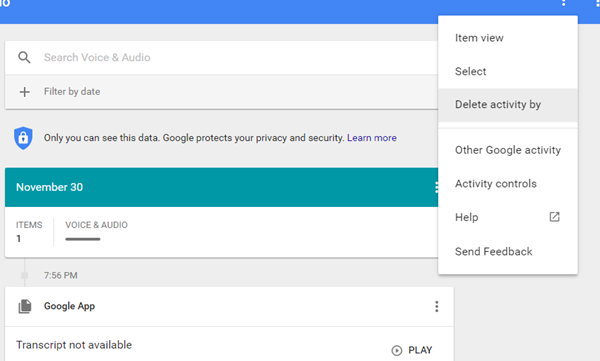This screenshot has height=361, width=600.
Task: Choose Send Feedback menu entry
Action: (x=508, y=252)
